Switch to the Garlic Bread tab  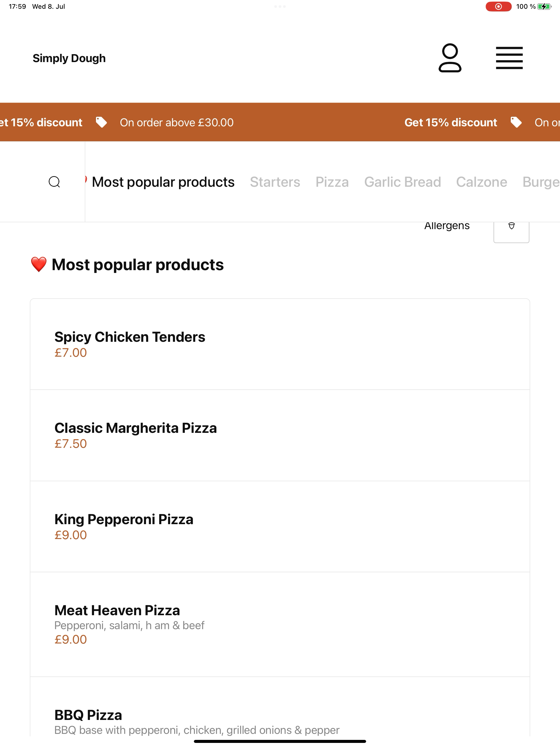[x=402, y=182]
